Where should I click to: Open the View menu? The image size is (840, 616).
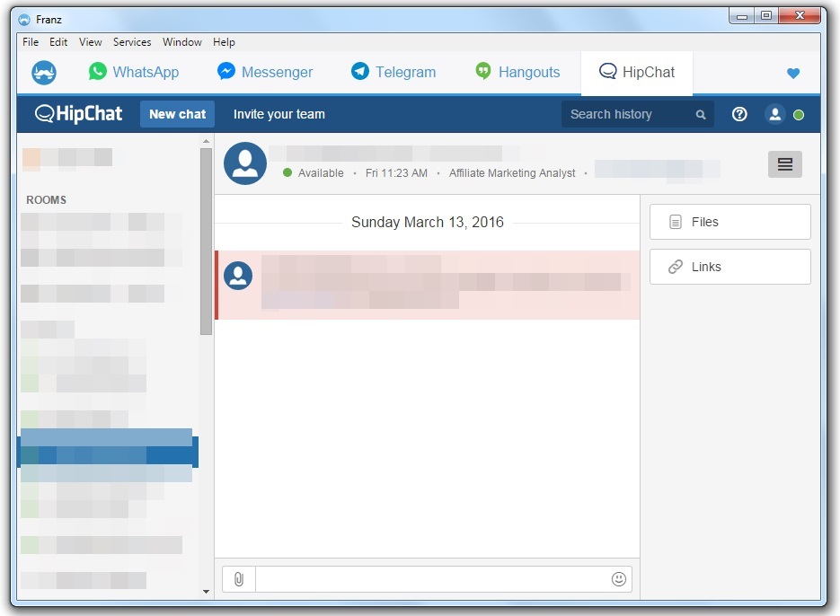coord(90,42)
